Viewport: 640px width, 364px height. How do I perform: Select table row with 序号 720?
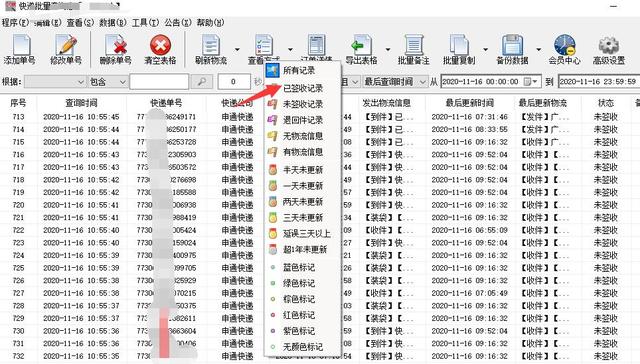tap(320, 205)
